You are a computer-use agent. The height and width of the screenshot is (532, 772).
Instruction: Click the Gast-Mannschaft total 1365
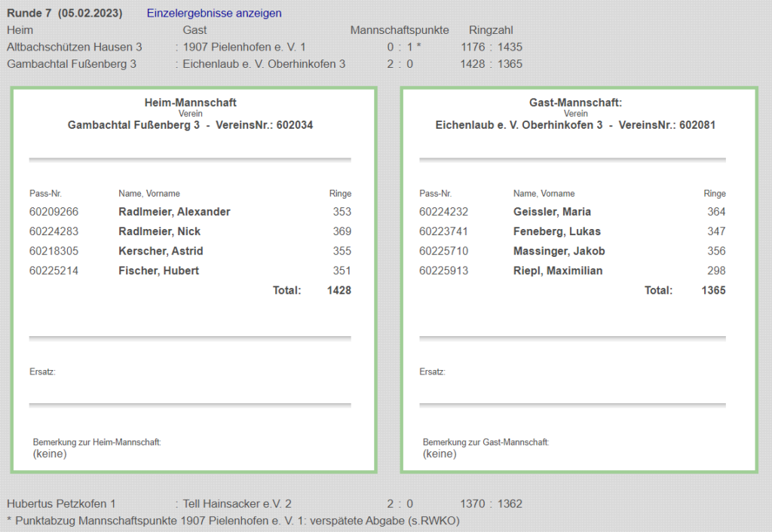point(713,290)
